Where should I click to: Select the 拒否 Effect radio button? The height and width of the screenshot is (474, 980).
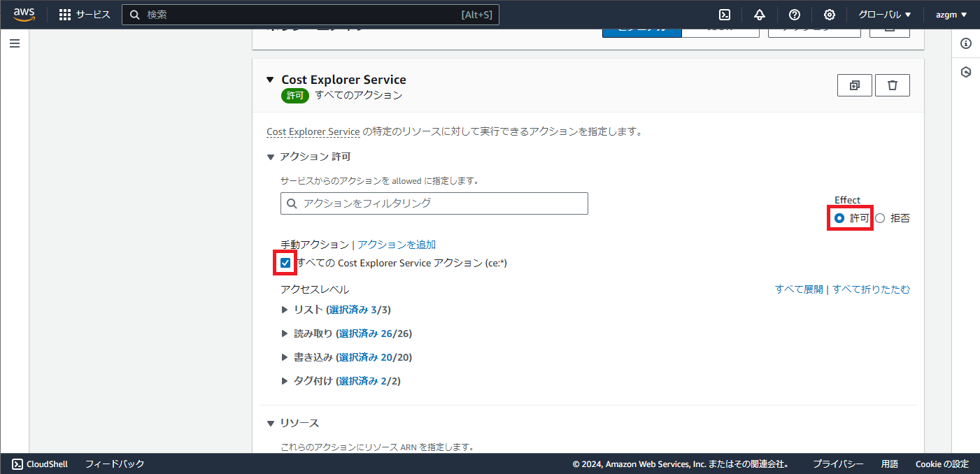pos(880,217)
